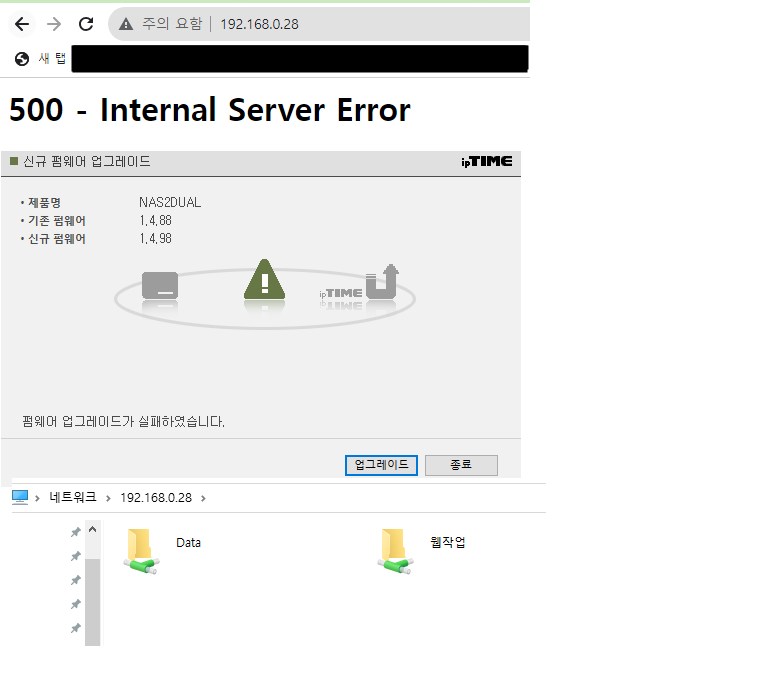
Task: Click the browser forward arrow
Action: point(54,24)
